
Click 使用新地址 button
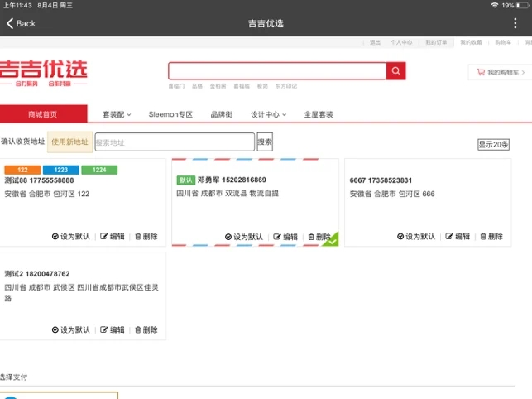[69, 142]
